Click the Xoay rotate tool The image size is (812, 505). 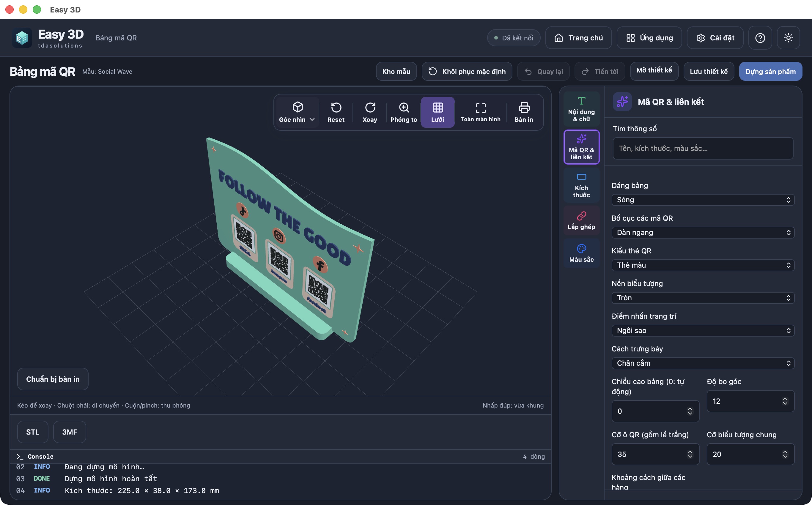tap(370, 112)
